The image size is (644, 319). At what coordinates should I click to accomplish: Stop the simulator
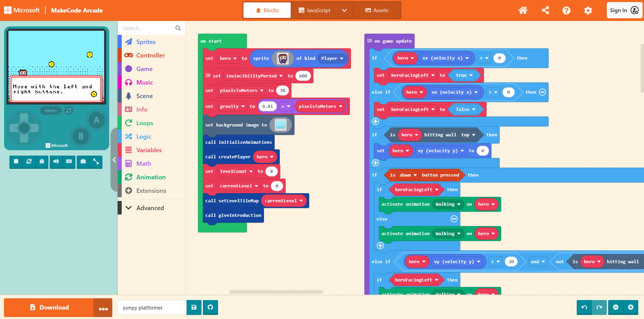point(16,162)
